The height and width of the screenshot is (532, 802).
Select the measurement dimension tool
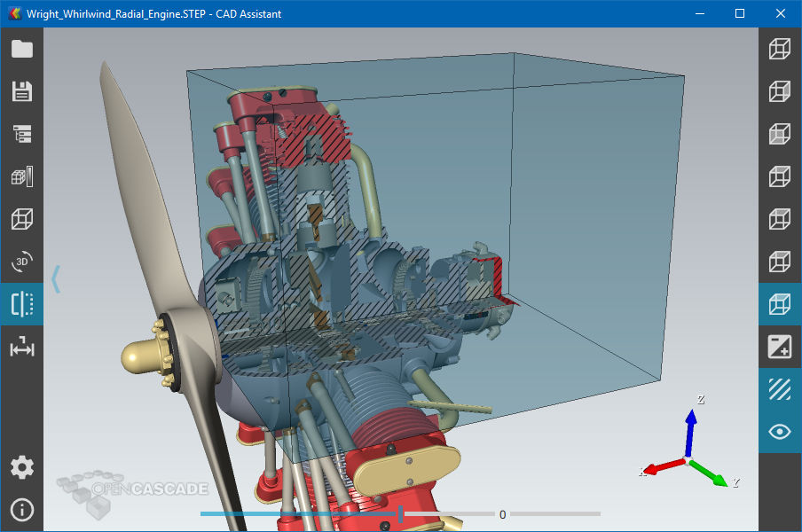click(x=22, y=348)
